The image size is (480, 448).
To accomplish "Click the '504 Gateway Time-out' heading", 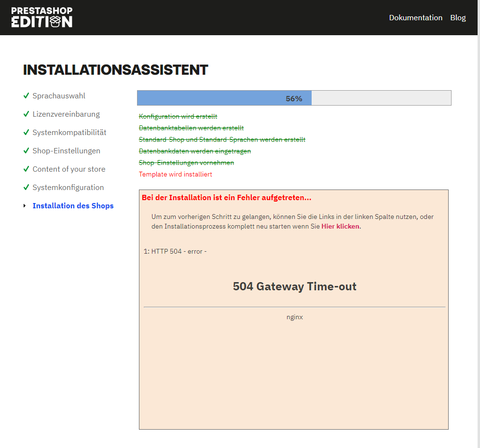I will click(294, 286).
